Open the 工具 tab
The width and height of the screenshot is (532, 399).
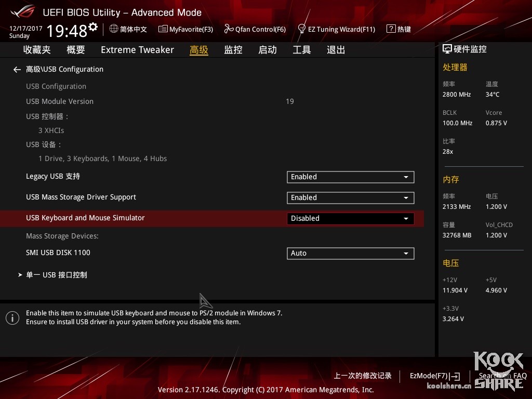(x=302, y=50)
